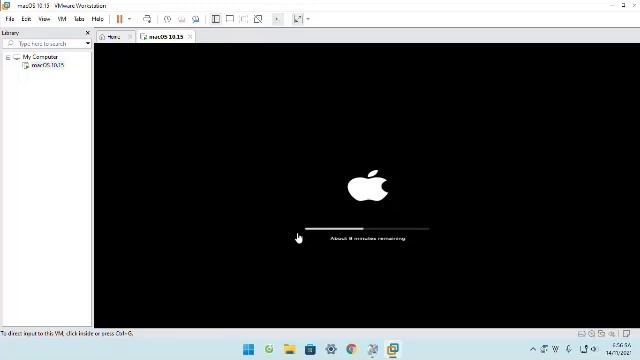Screen dimensions: 640x360
Task: Click the Unity mode toolbar icon
Action: 258,19
